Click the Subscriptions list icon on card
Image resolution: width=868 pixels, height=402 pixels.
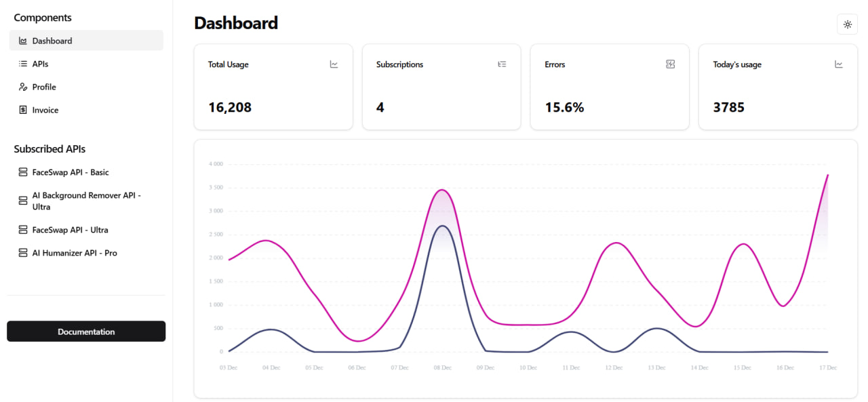tap(502, 64)
